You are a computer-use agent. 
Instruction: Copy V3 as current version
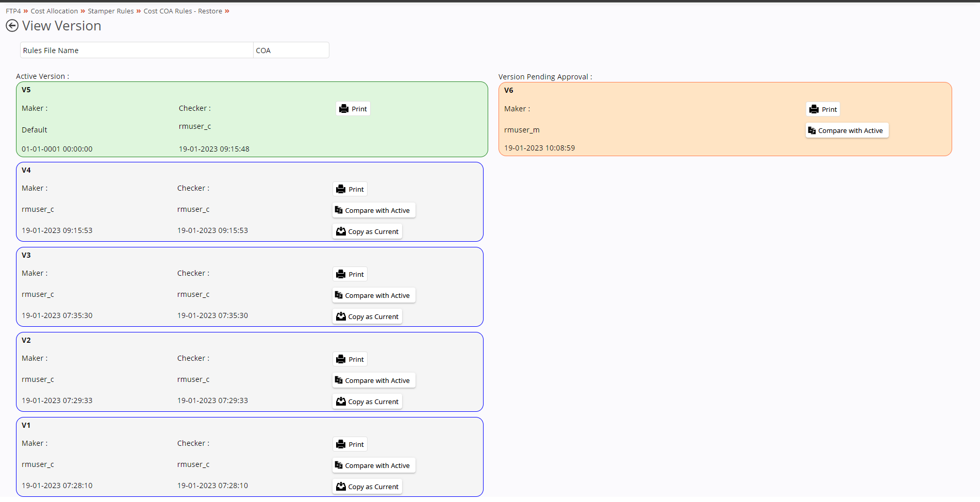pyautogui.click(x=367, y=316)
